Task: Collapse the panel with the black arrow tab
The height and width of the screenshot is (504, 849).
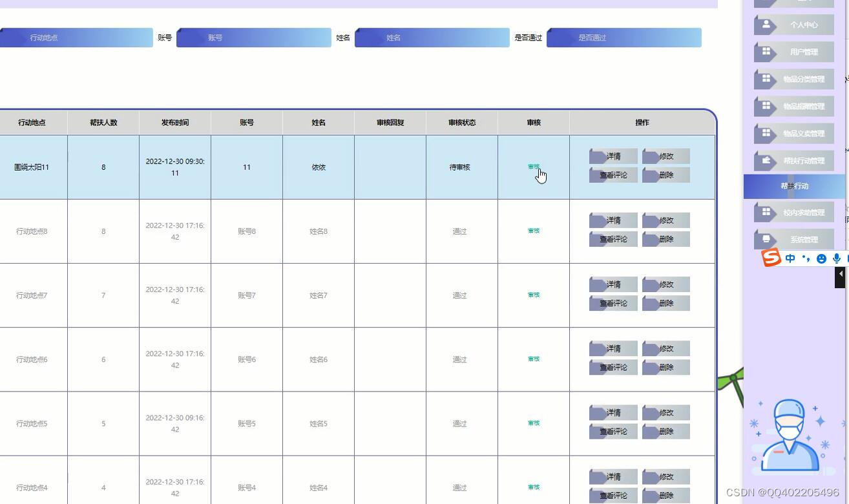Action: pos(841,274)
